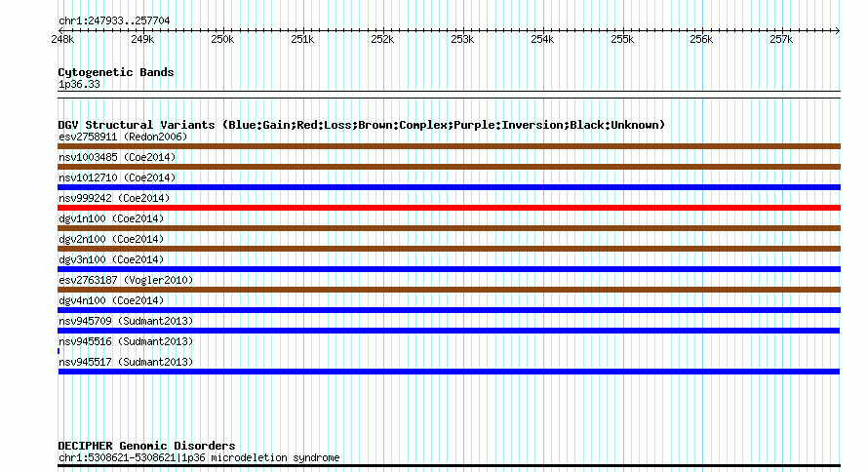Click the esv2763187 (Vogler2010) label
This screenshot has width=868, height=472.
126,280
